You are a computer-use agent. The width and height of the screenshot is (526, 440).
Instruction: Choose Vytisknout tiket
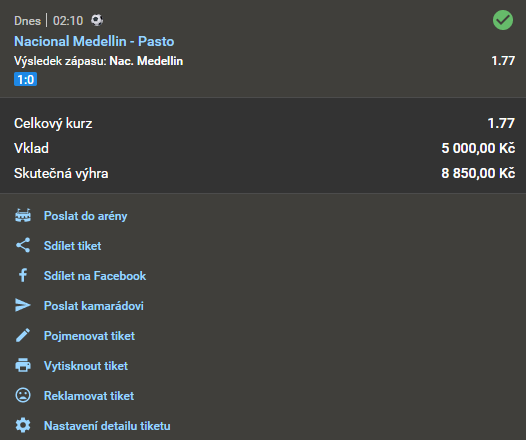86,366
